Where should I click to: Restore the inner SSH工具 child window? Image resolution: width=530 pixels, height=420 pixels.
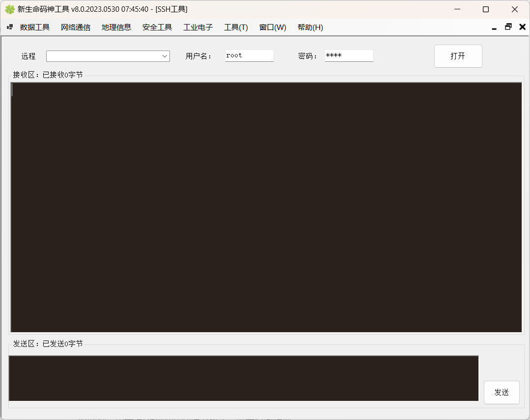(508, 27)
